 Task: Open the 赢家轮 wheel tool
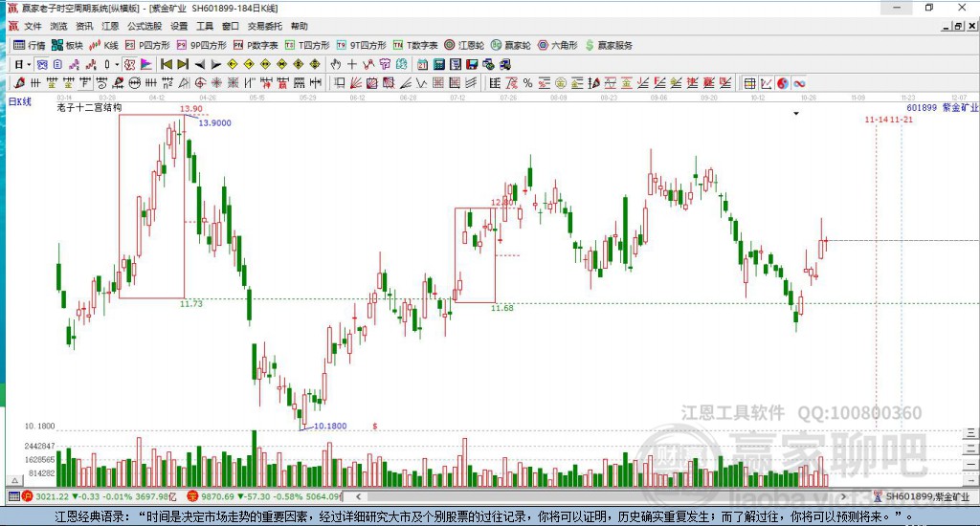(511, 45)
